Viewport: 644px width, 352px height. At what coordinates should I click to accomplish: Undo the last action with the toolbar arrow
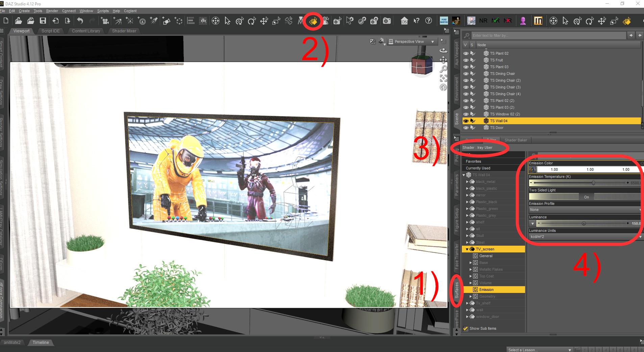point(80,21)
